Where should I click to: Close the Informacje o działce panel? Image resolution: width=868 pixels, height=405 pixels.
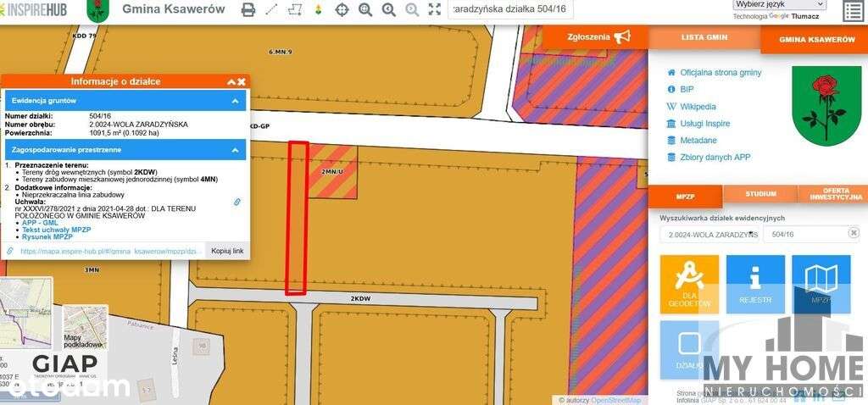(242, 82)
